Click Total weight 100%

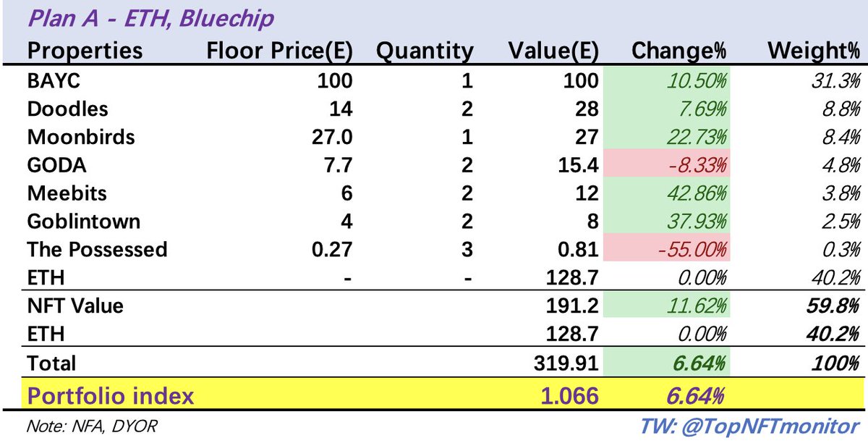pos(835,362)
